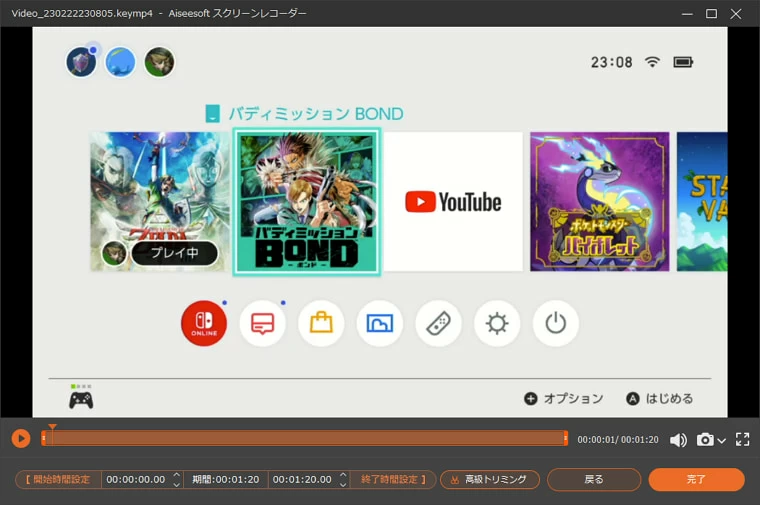
Task: Open the News icon
Action: tap(262, 323)
